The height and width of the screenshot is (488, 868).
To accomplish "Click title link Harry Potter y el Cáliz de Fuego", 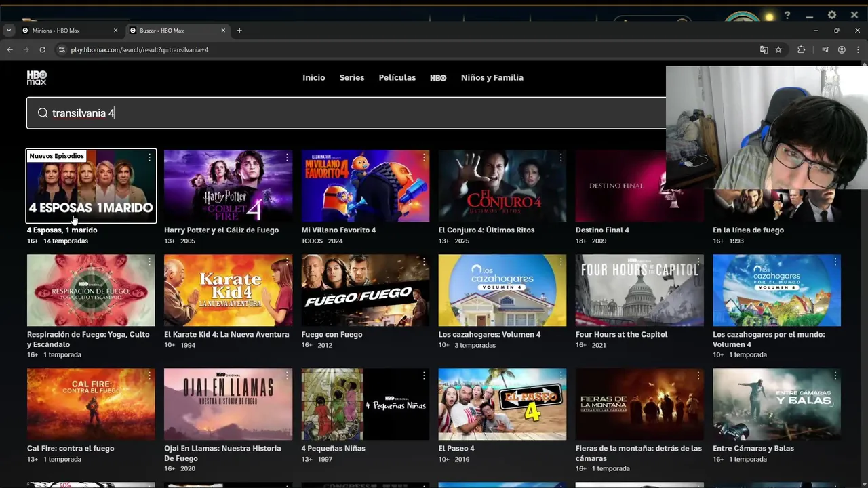I will [221, 230].
